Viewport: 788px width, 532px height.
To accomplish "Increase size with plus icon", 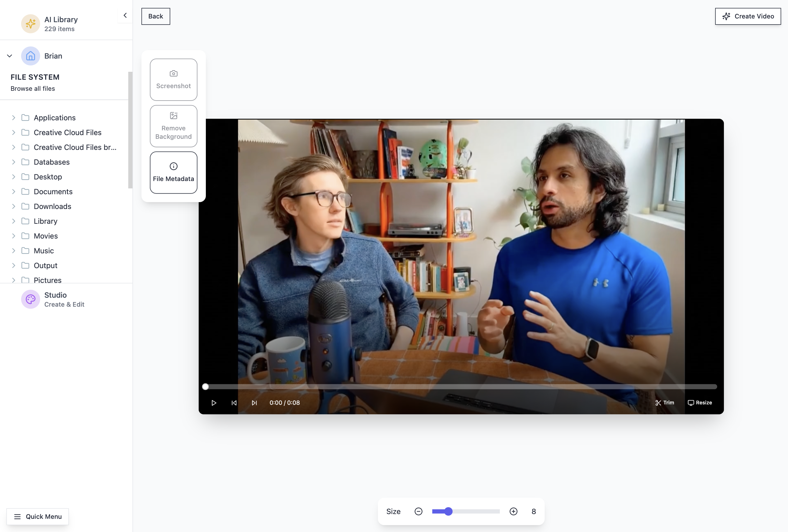I will tap(513, 511).
